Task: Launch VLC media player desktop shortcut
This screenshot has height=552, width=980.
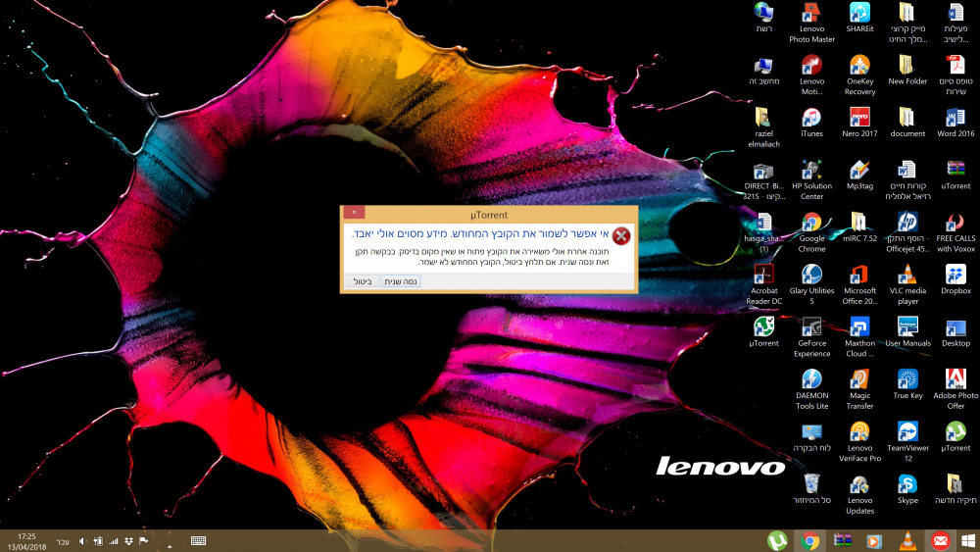Action: [907, 284]
